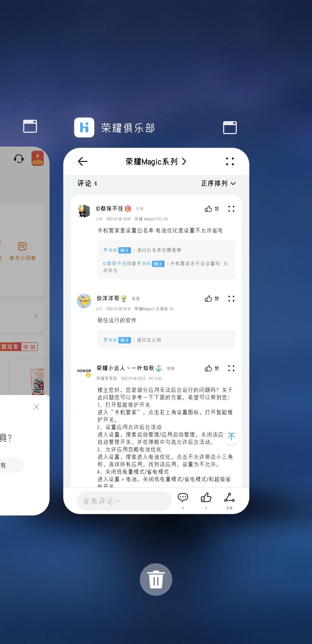The image size is (312, 644).
Task: Go back using the arrow in the thread header
Action: [x=83, y=161]
